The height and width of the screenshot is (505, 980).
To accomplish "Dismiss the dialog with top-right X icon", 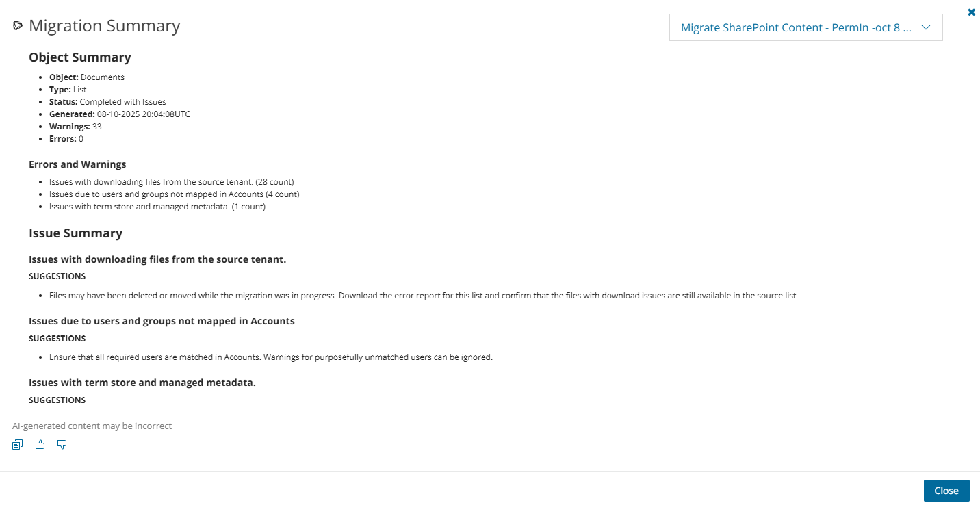I will [971, 12].
